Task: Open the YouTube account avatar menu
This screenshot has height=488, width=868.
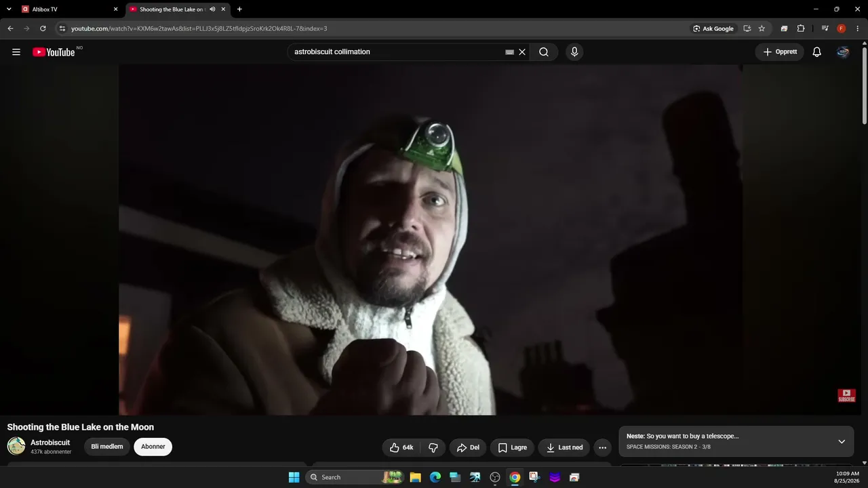Action: point(843,52)
